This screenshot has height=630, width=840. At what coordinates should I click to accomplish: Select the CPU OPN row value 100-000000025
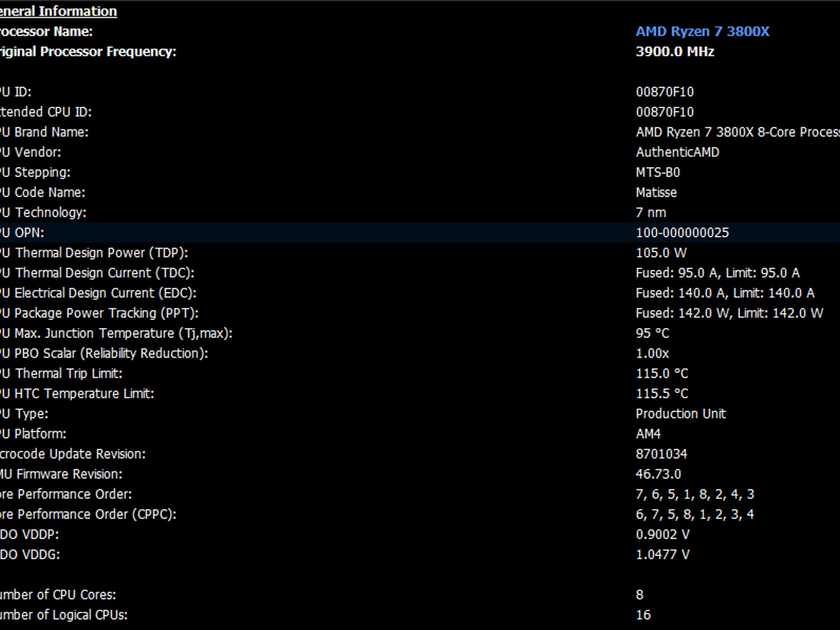[x=682, y=233]
